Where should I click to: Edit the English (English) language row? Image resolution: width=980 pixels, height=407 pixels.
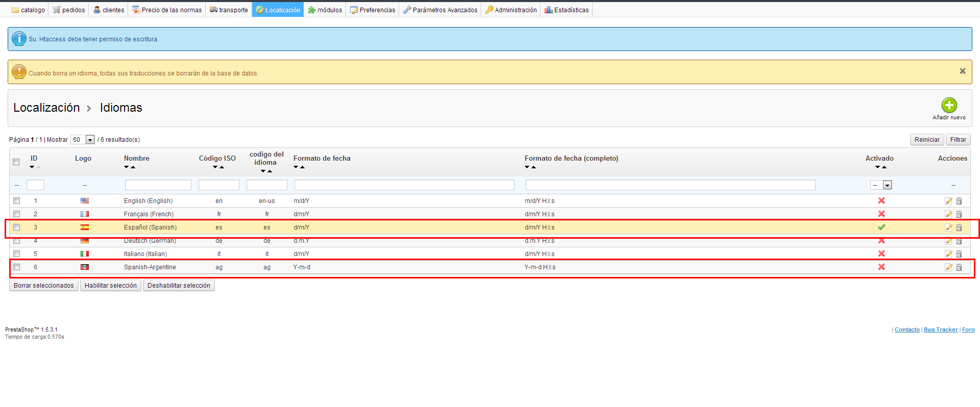(948, 201)
